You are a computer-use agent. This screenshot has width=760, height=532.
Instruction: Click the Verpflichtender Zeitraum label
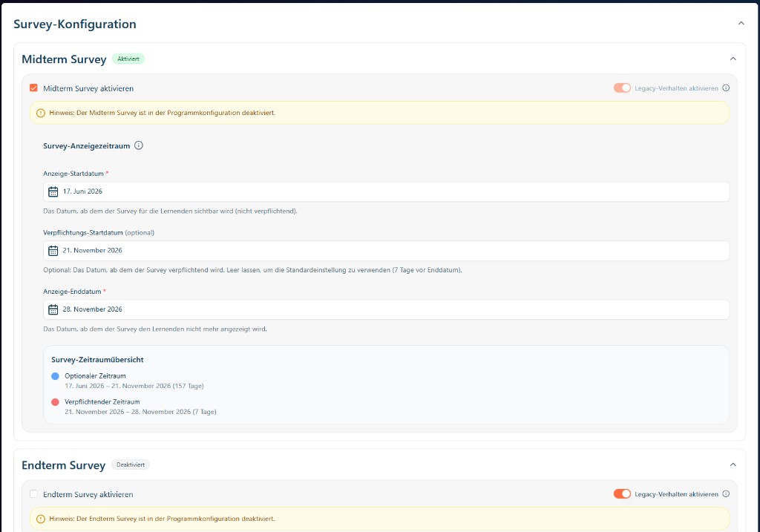(102, 401)
